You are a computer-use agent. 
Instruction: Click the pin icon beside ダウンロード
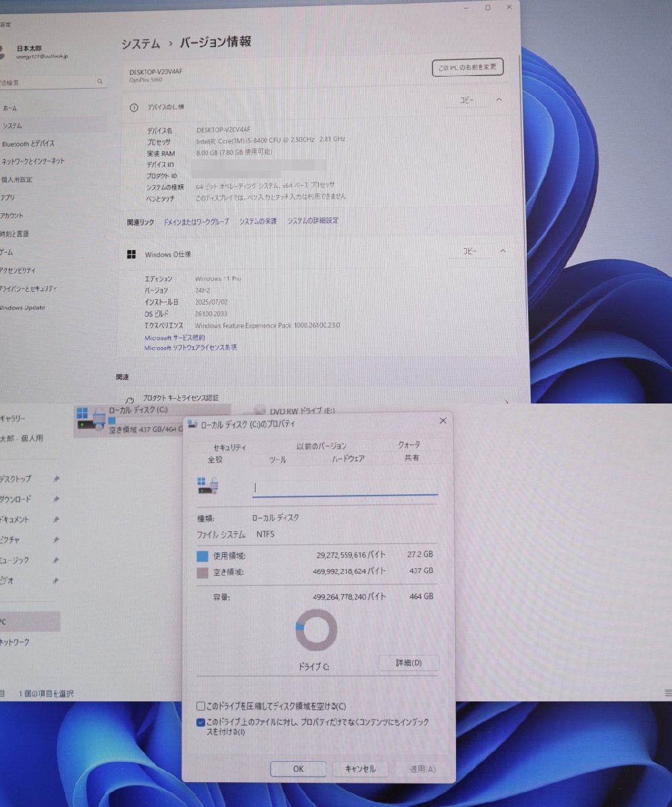coord(57,499)
